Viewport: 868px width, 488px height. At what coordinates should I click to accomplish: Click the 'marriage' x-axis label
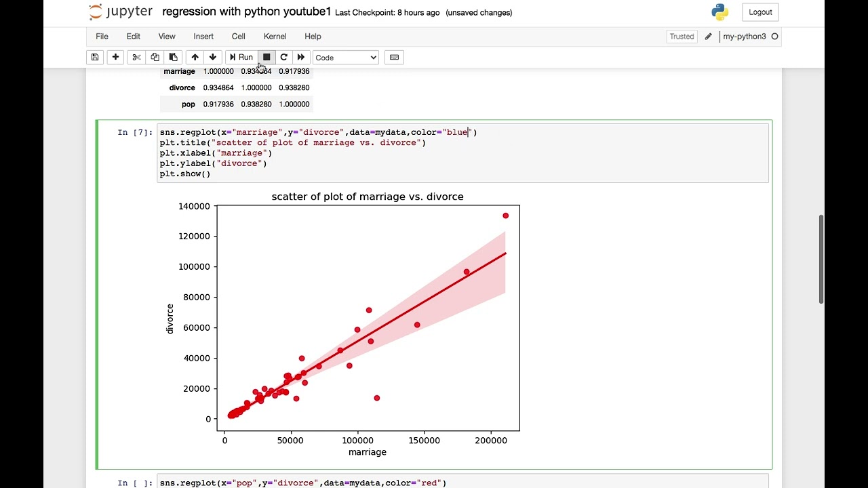click(368, 452)
